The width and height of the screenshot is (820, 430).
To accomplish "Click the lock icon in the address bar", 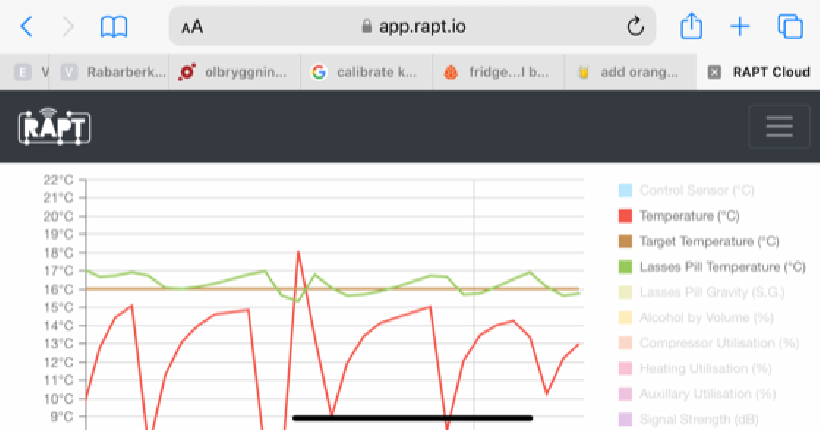I will (367, 26).
